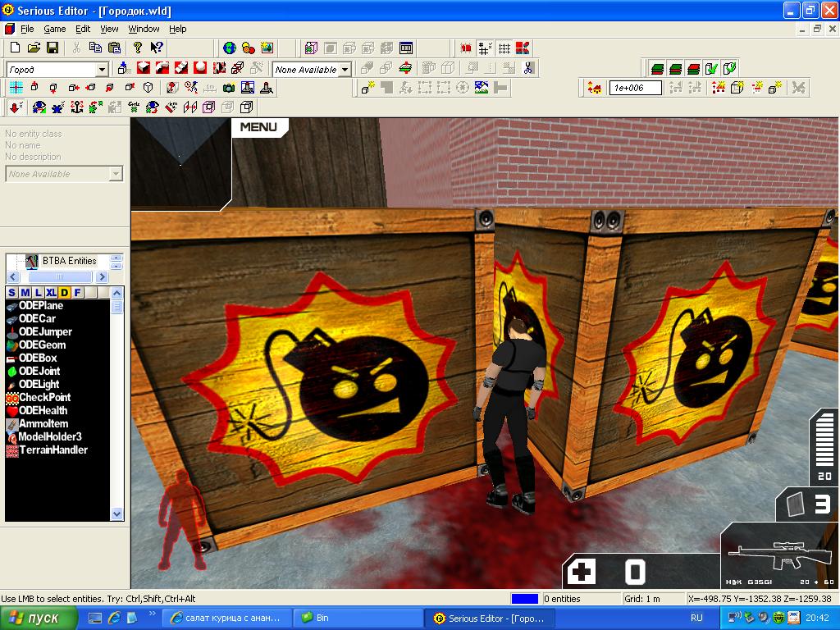Open the Edit menu
The image size is (840, 630).
pos(83,29)
